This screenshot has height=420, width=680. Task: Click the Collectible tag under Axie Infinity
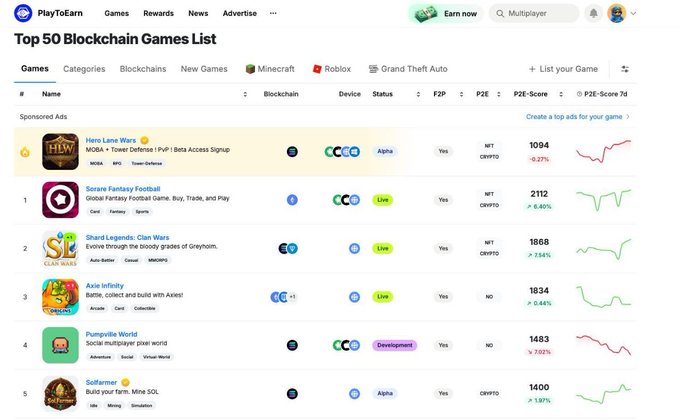(x=144, y=308)
